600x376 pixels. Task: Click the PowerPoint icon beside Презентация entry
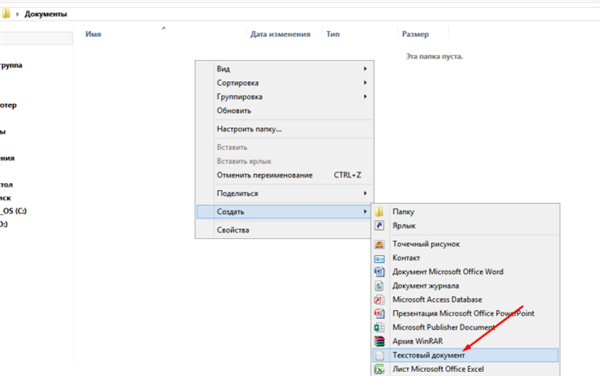click(x=379, y=313)
